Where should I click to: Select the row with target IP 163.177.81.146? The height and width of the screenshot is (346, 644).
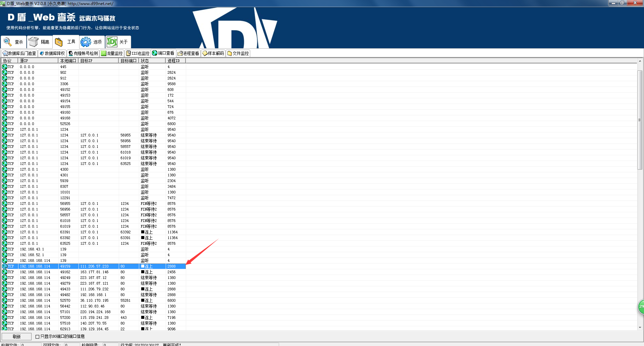click(94, 272)
